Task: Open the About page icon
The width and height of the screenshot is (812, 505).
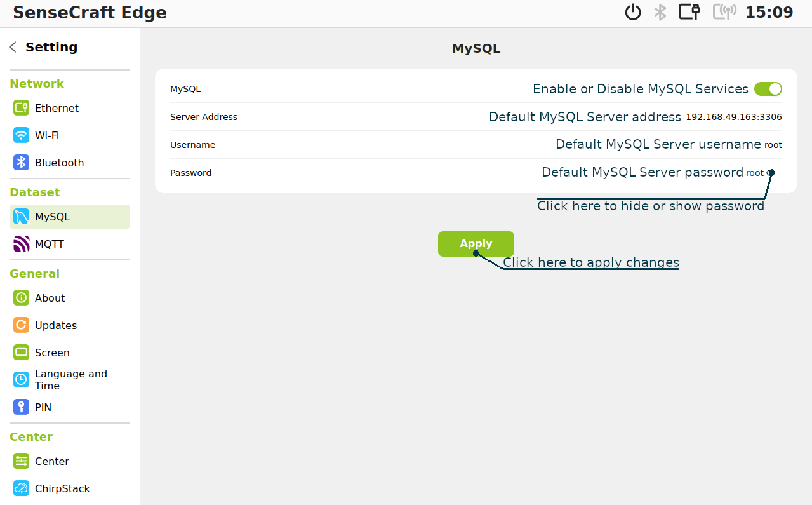Action: click(x=21, y=298)
